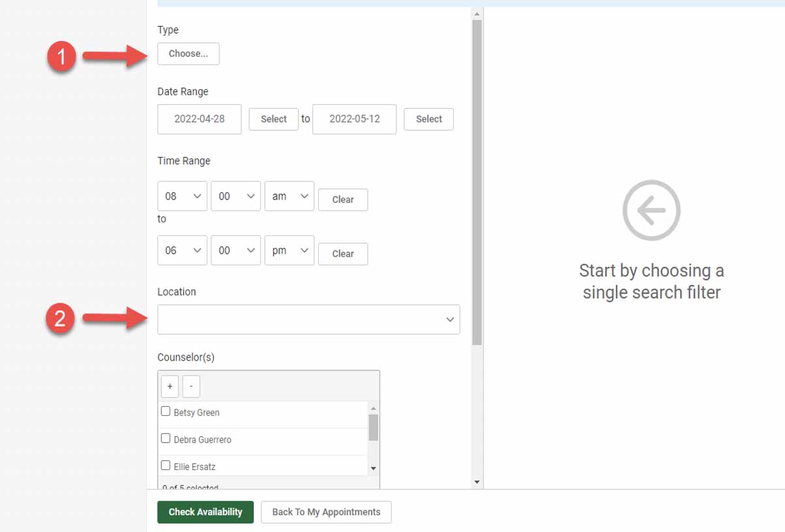
Task: Deselect all counselors with minus button
Action: pyautogui.click(x=191, y=386)
